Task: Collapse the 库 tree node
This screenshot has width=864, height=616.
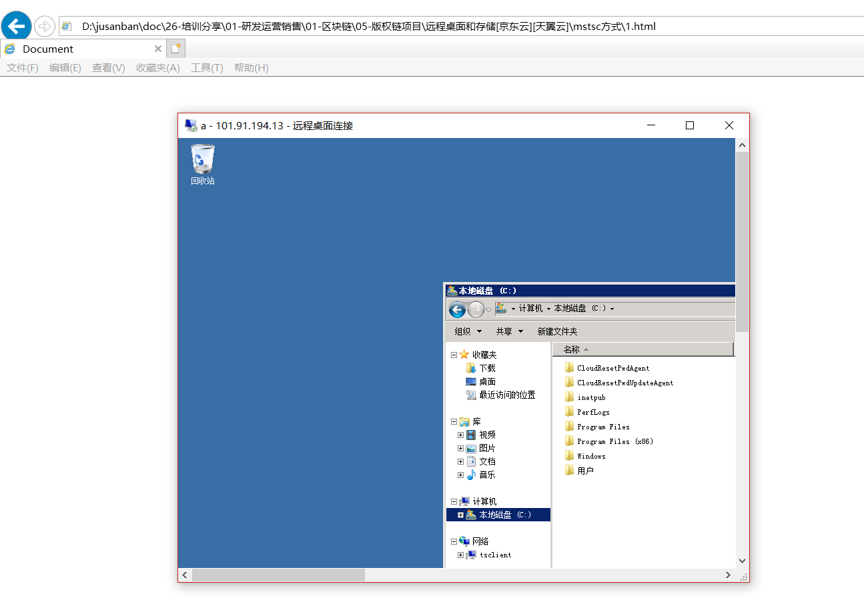Action: (x=454, y=421)
